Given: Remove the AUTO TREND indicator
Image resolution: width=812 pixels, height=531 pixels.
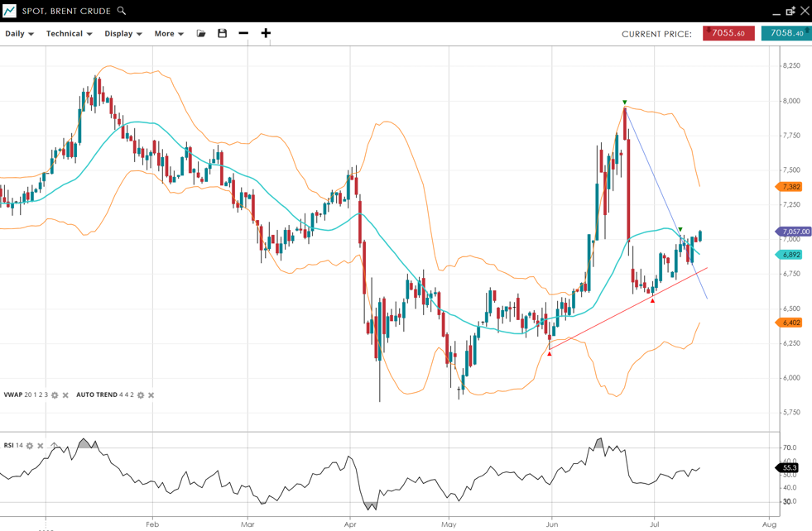Looking at the screenshot, I should pyautogui.click(x=151, y=395).
